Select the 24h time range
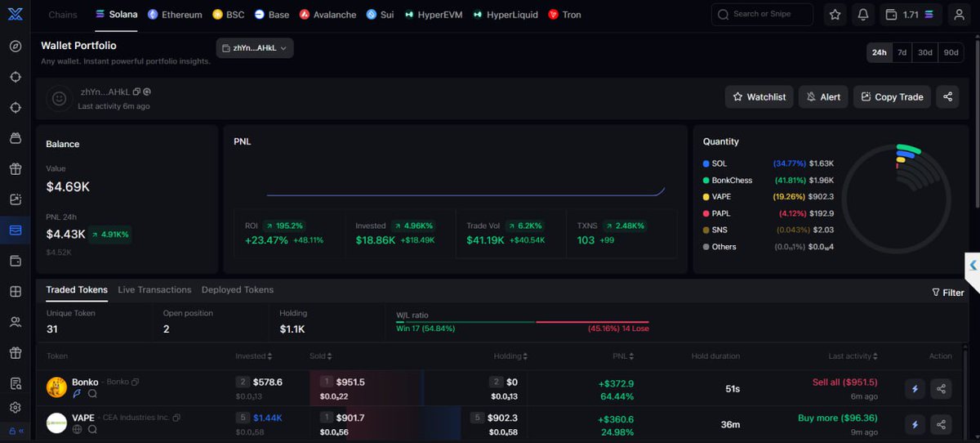980x443 pixels. coord(879,52)
